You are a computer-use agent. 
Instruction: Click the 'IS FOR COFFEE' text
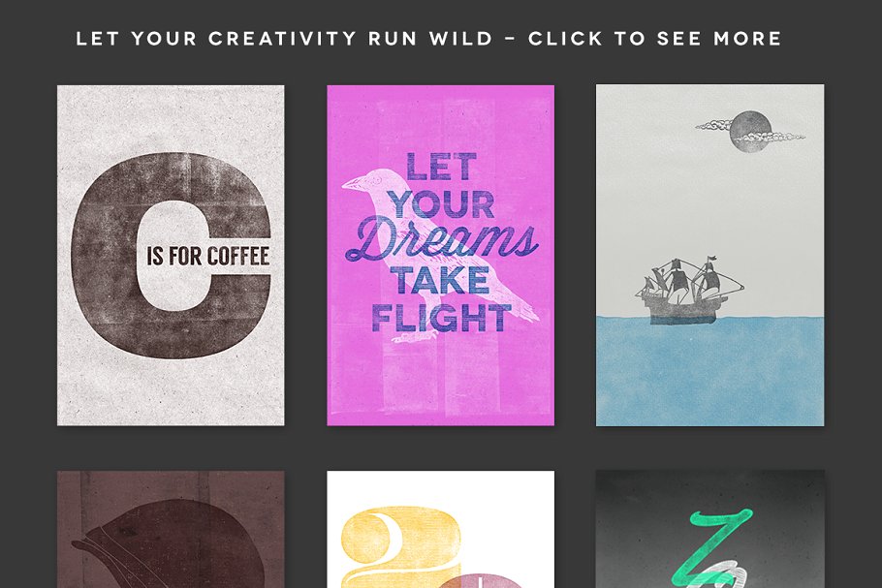208,257
